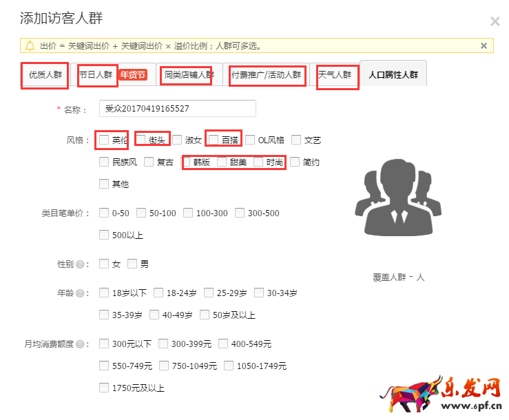Open the 年龄 help question-mark icon
The height and width of the screenshot is (420, 509).
coord(80,293)
